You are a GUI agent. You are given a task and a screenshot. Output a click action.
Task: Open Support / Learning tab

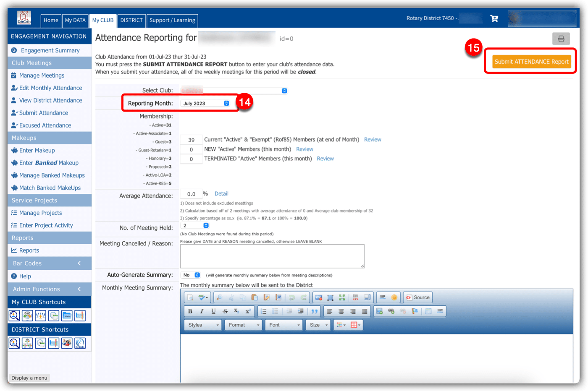[172, 20]
